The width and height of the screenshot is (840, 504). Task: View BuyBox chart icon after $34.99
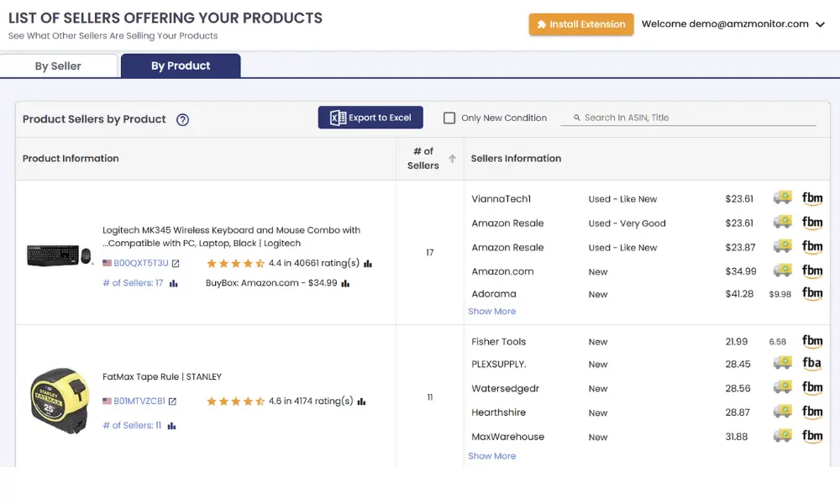tap(345, 283)
